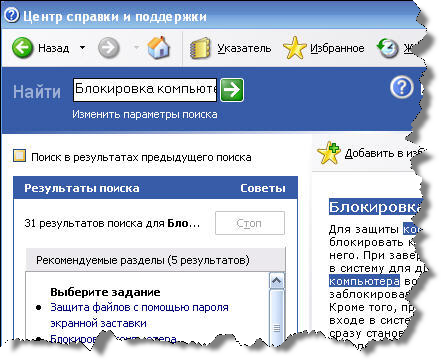The image size is (441, 360).
Task: Click the Результаты поиска panel title
Action: pos(82,188)
